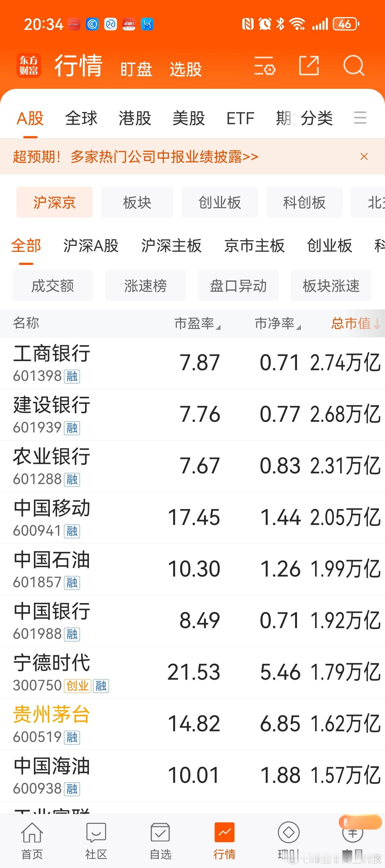Tap the 名称 column header

pyautogui.click(x=26, y=323)
